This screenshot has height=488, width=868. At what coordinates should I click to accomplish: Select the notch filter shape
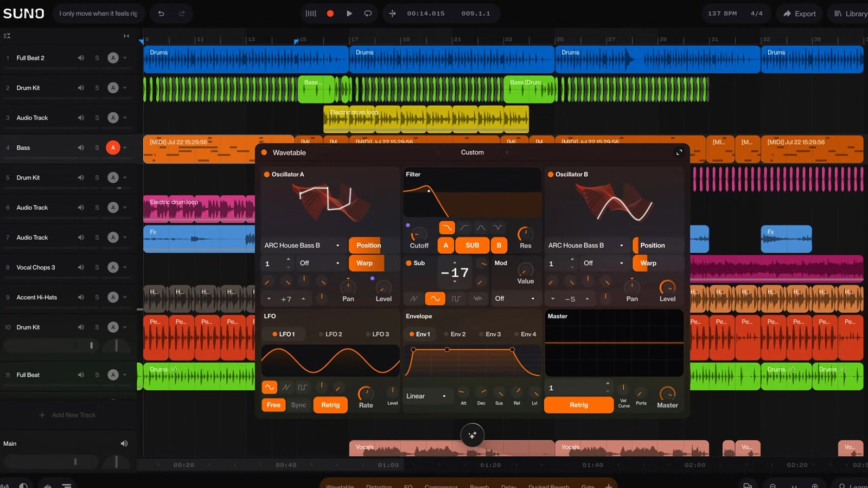click(497, 227)
